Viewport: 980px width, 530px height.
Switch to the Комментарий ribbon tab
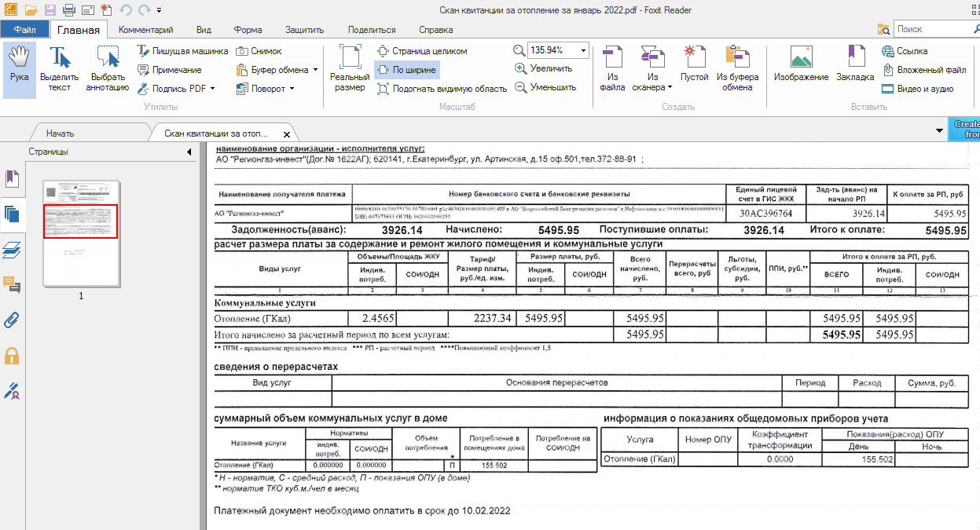146,30
